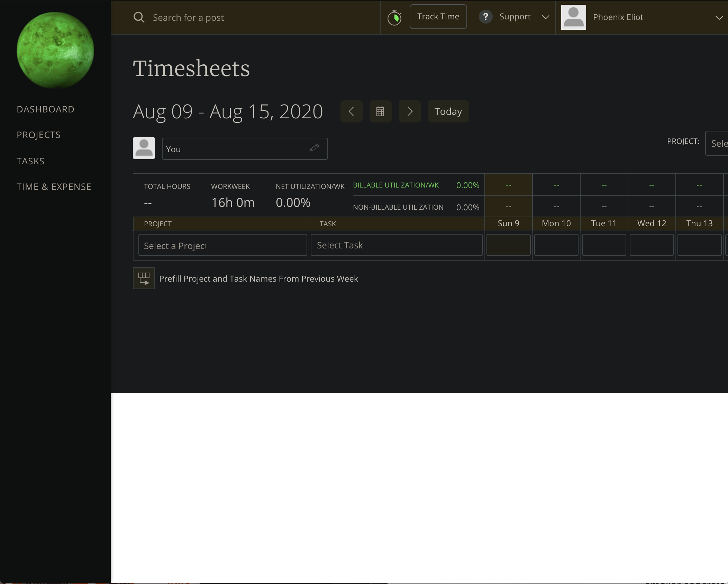The width and height of the screenshot is (728, 584).
Task: Click the prefill grid icon
Action: pyautogui.click(x=144, y=278)
